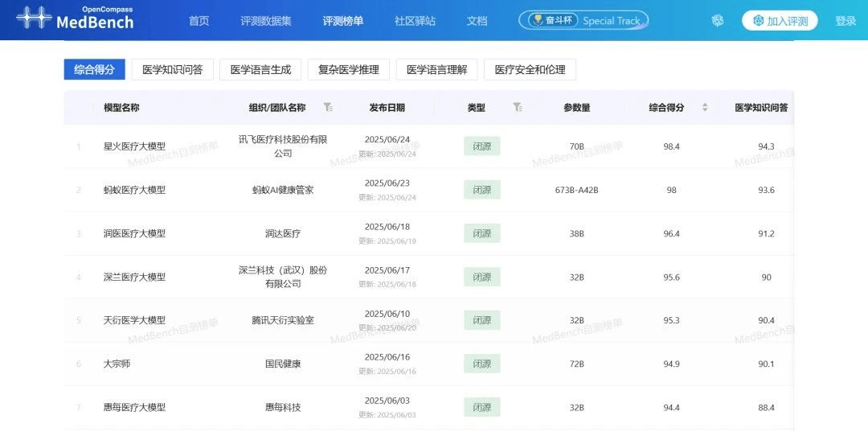Click the 2025/06/03 release date
This screenshot has height=432, width=868.
coord(387,401)
